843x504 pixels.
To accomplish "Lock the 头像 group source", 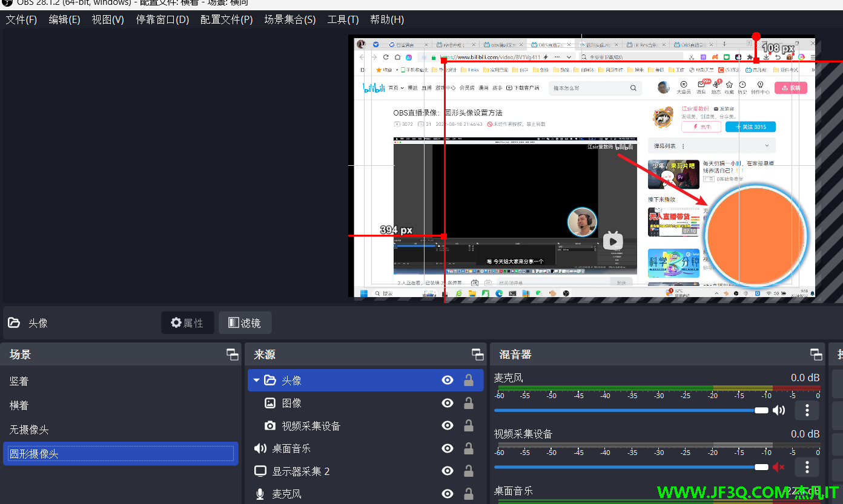I will click(x=468, y=380).
